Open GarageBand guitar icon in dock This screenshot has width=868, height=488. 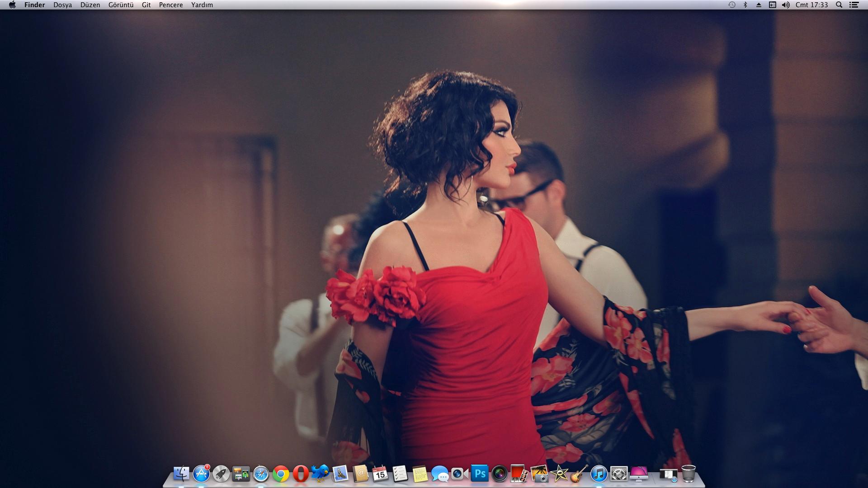[x=579, y=474]
